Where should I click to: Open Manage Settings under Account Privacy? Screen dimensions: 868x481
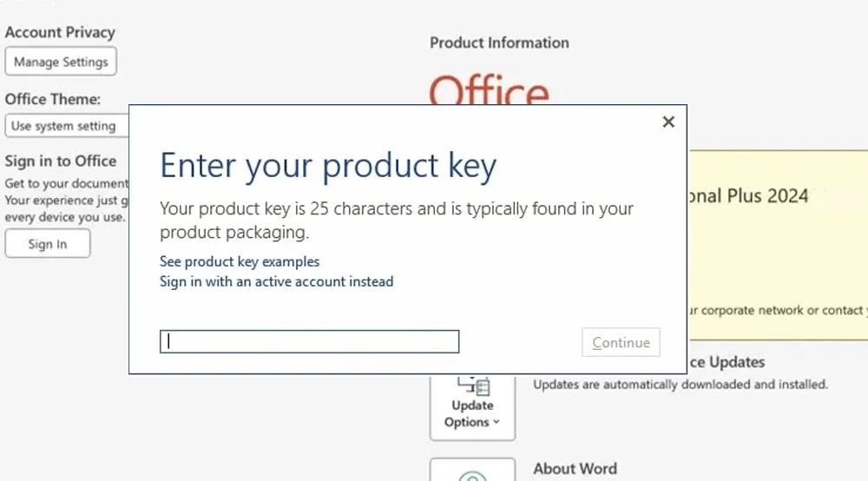coord(61,62)
